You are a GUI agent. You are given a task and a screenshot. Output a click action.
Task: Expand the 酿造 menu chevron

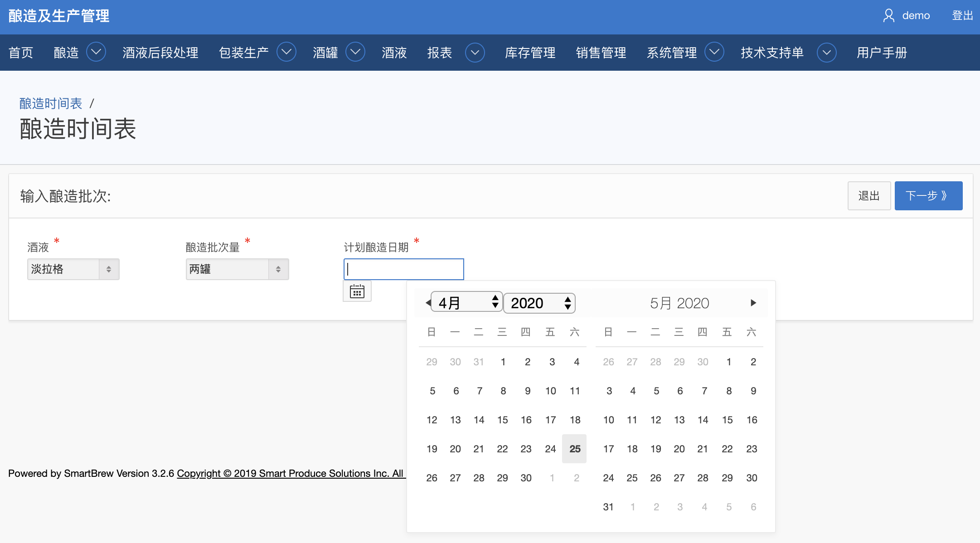pyautogui.click(x=96, y=53)
